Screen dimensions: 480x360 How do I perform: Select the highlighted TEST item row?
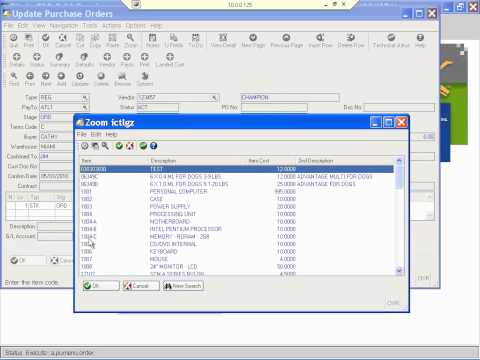click(237, 169)
